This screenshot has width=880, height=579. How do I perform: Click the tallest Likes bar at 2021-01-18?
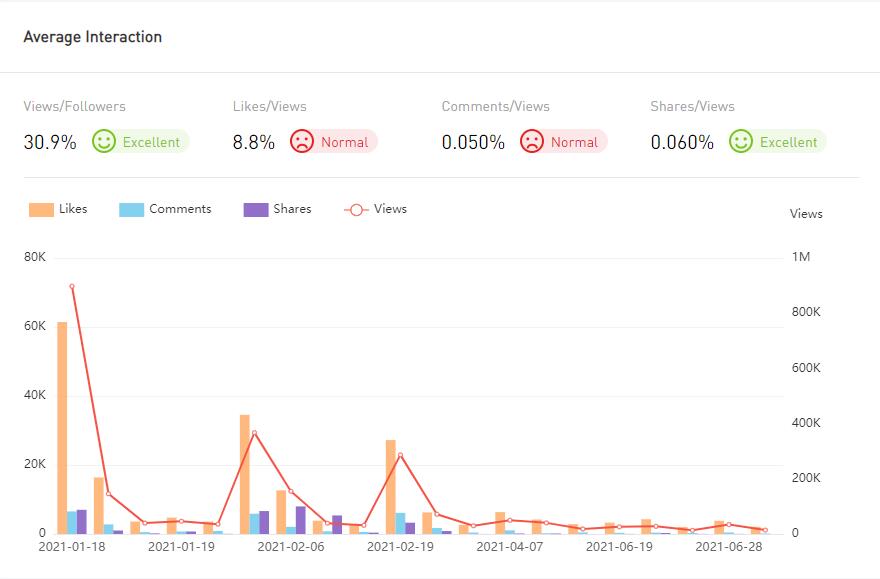click(x=62, y=427)
